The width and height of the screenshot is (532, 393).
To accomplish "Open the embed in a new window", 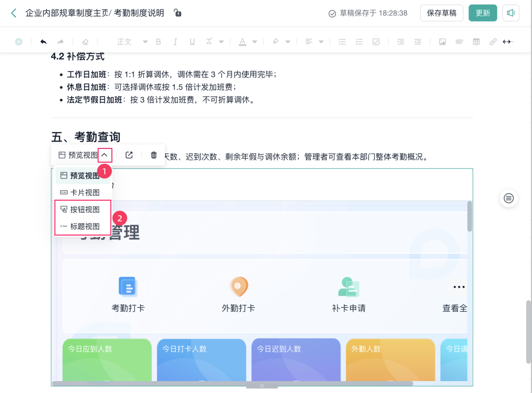I will click(129, 155).
